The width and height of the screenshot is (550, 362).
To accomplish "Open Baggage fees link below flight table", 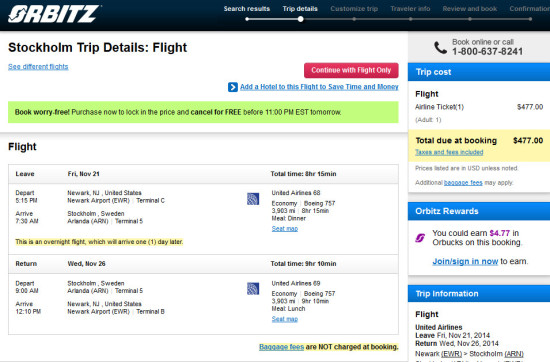I will tap(281, 347).
